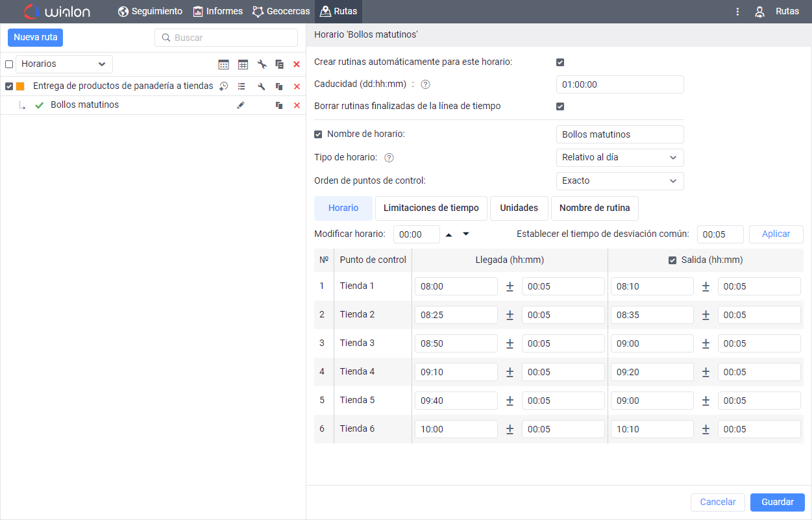Click the pencil icon next to Bollos matutinos
The image size is (812, 520).
[241, 105]
